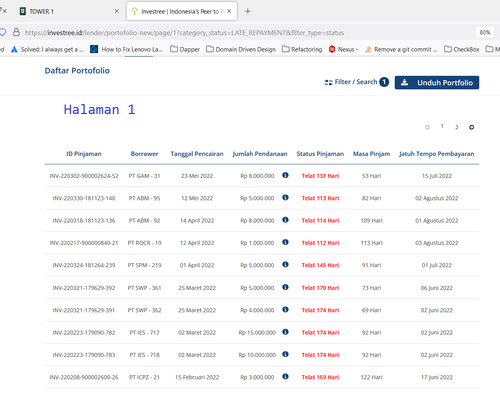Go to previous page arrow in pagination
Image resolution: width=500 pixels, height=404 pixels.
pos(427,127)
